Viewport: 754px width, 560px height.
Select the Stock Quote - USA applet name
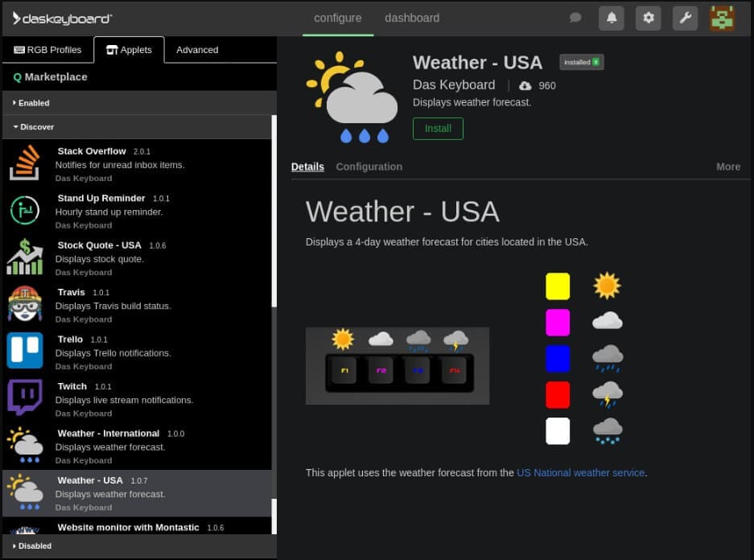(x=100, y=245)
